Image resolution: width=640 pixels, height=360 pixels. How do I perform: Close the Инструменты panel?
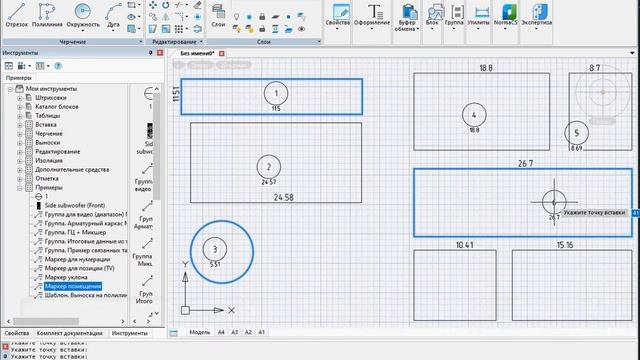coord(160,53)
